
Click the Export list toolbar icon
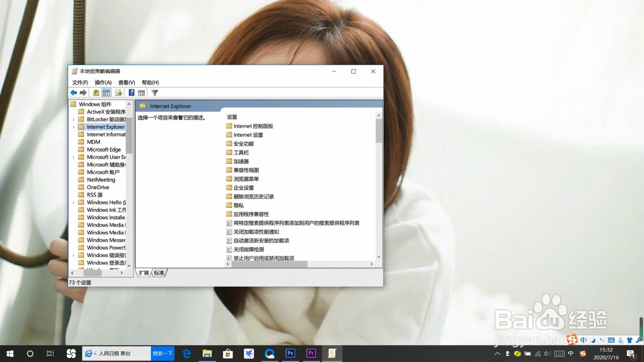click(x=119, y=93)
